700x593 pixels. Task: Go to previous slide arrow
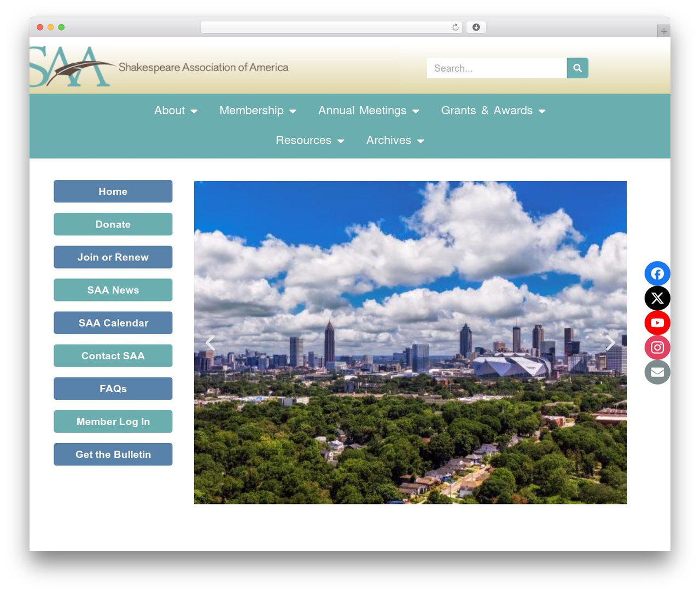click(x=210, y=343)
